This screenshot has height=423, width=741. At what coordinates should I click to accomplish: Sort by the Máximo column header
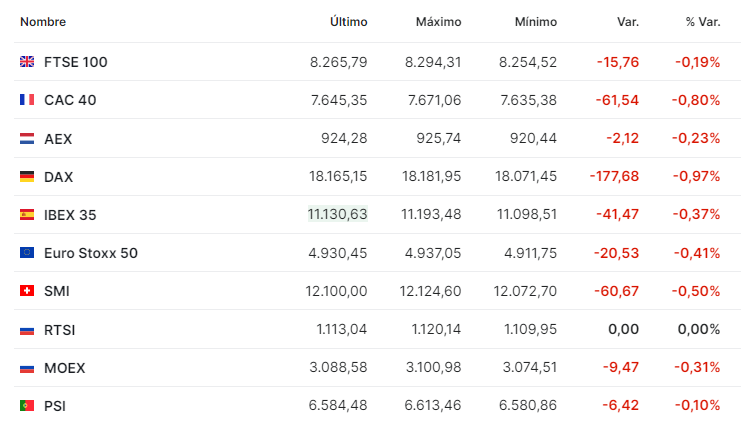439,22
